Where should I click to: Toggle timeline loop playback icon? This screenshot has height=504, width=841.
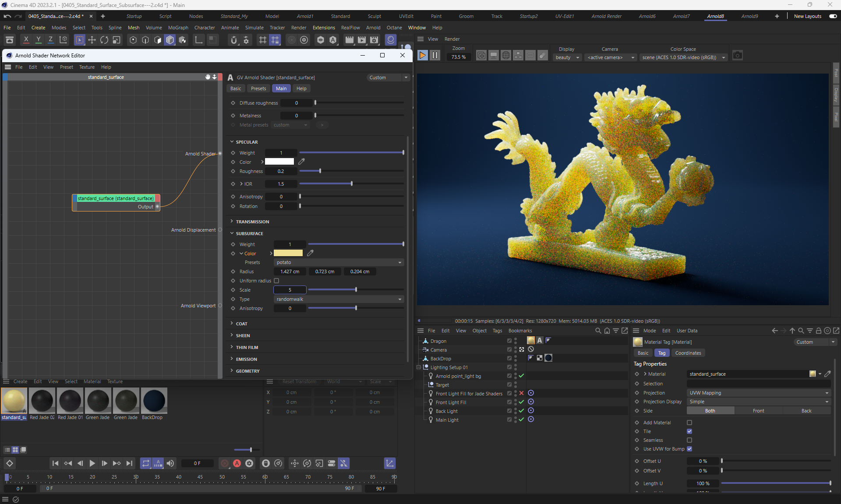[146, 463]
